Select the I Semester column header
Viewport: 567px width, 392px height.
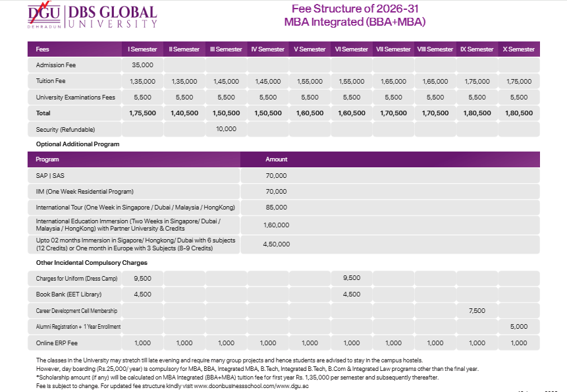(142, 49)
